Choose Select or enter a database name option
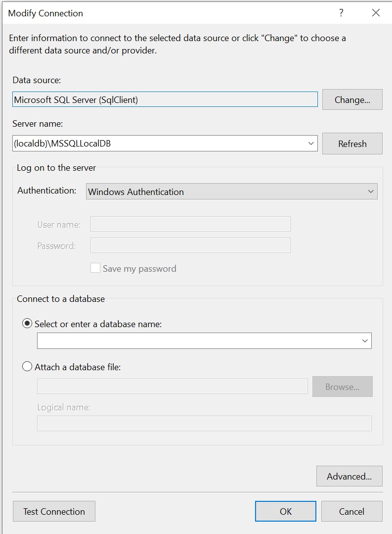 [x=27, y=323]
